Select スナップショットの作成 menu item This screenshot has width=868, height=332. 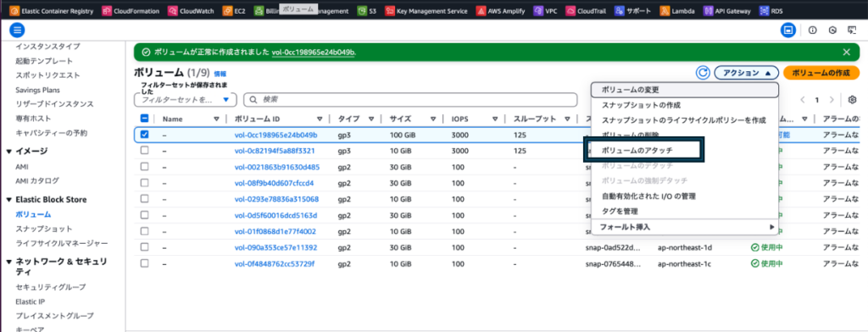pyautogui.click(x=685, y=104)
